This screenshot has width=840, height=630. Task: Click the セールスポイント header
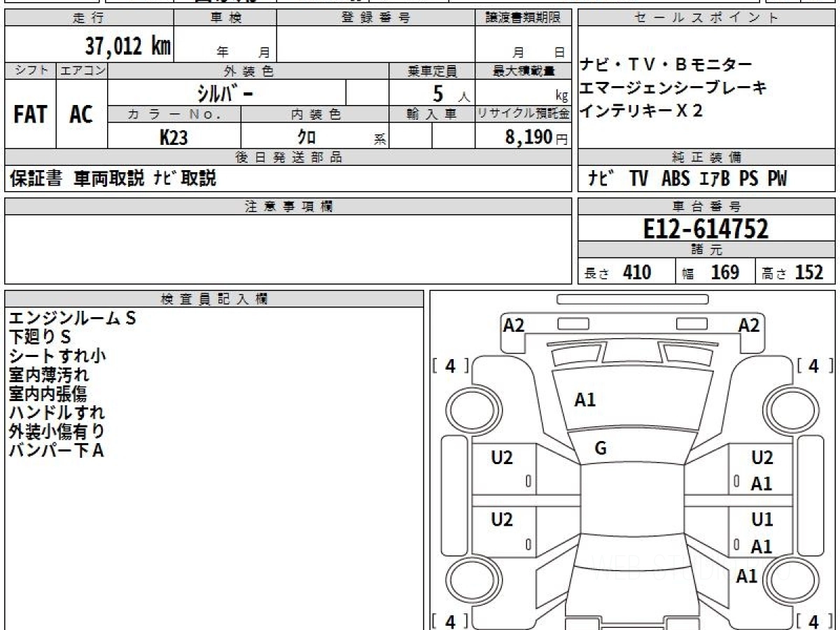(x=707, y=18)
